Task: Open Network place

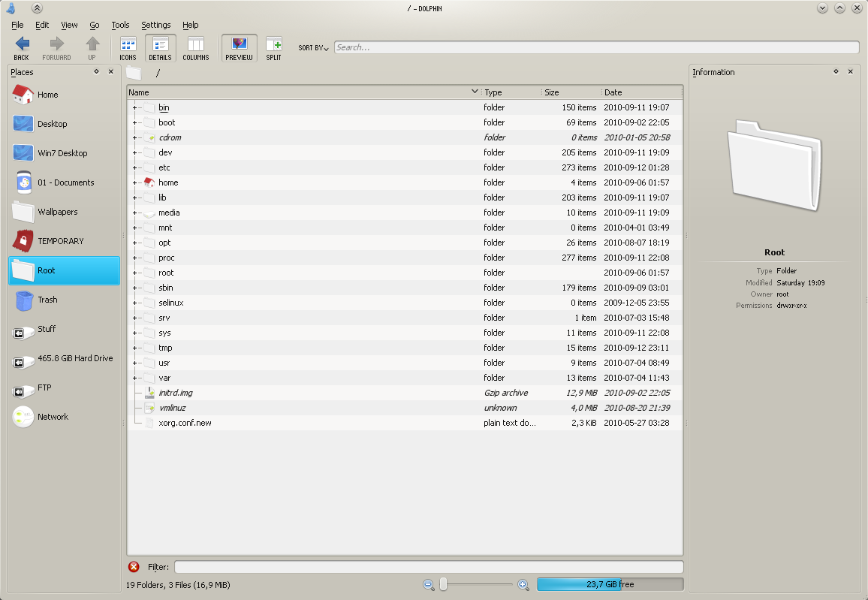Action: (x=65, y=417)
